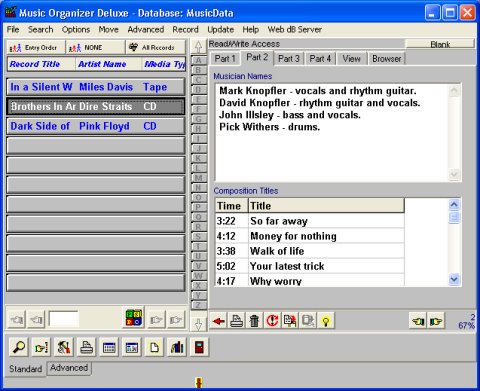Click the form window icon beside the grid
Screen dimensions: 480x391
[x=132, y=347]
